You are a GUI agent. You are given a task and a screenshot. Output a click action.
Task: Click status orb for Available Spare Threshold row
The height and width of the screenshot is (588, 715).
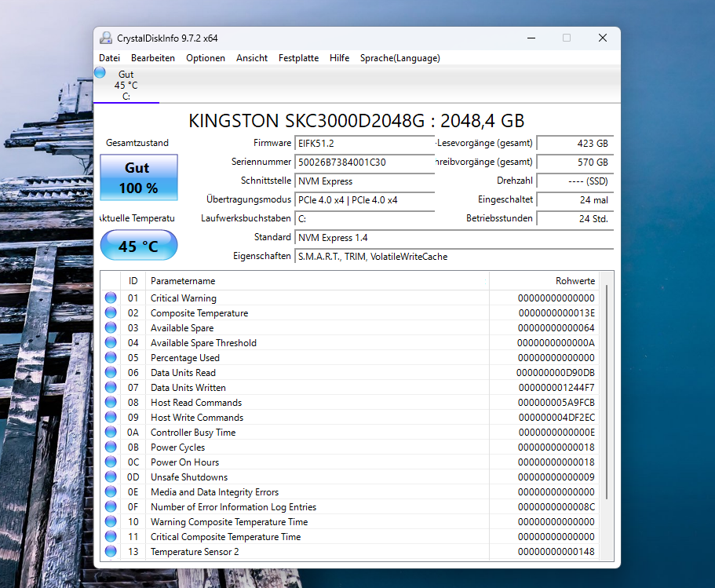click(111, 342)
